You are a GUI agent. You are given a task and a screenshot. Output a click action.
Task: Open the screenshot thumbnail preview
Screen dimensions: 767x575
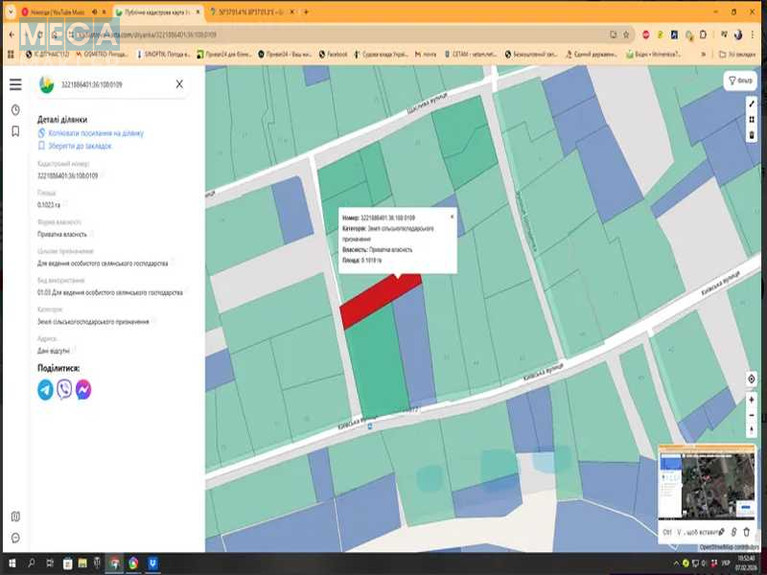click(706, 484)
